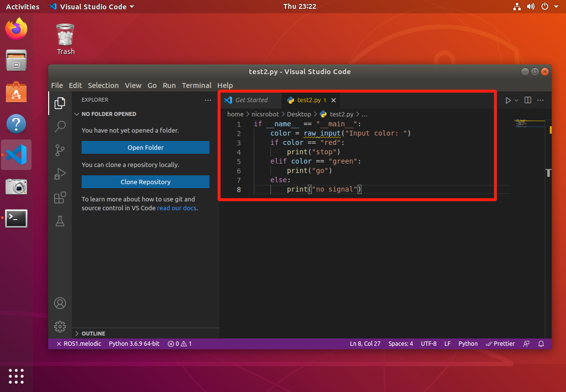
Task: Click the clock Thu 23:22
Action: (x=299, y=6)
